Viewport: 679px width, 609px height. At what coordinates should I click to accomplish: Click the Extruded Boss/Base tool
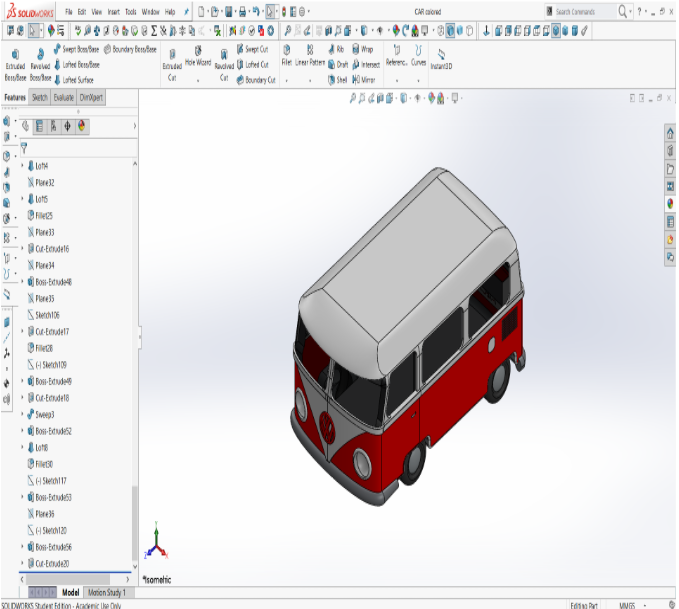point(15,65)
